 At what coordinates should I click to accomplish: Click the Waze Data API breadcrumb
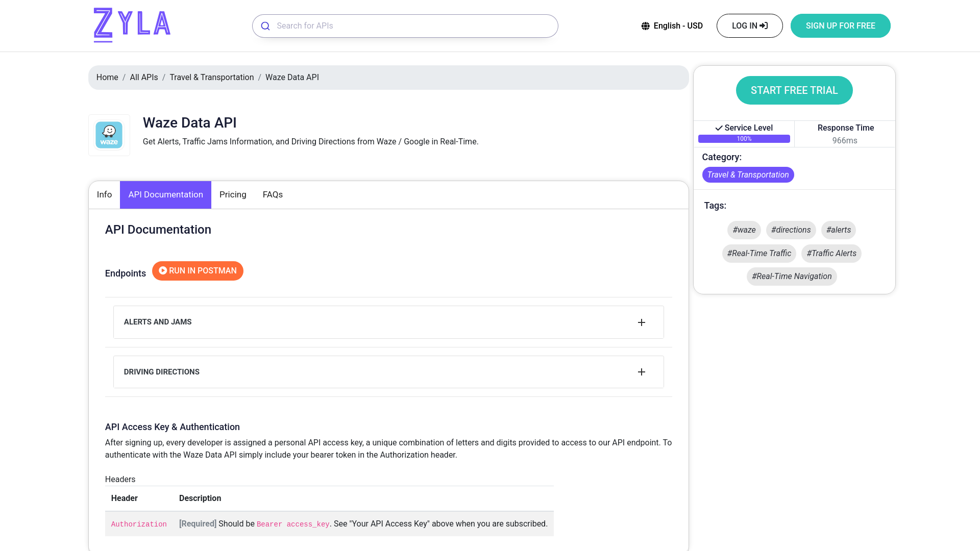click(x=292, y=78)
